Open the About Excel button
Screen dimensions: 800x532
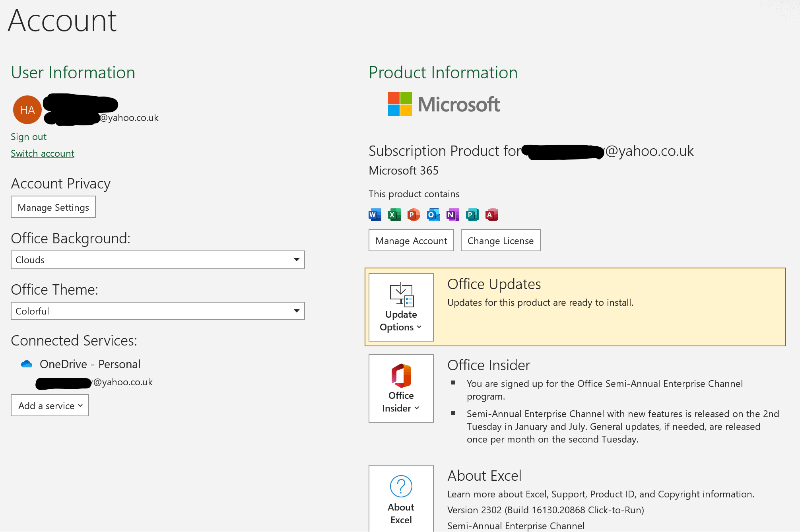401,499
